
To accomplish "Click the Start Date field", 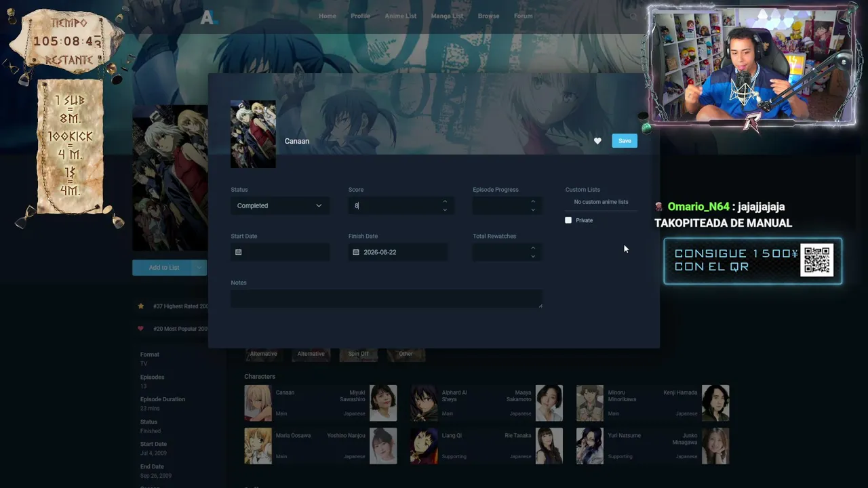I will coord(280,252).
